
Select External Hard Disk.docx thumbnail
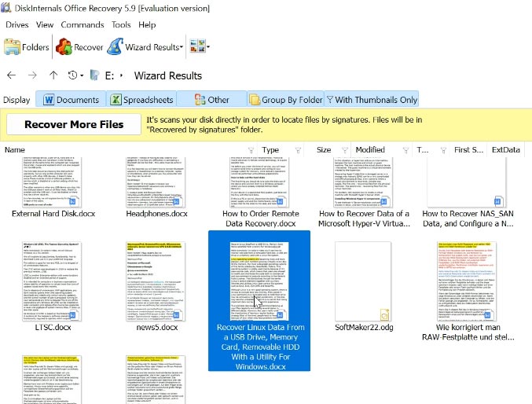pyautogui.click(x=52, y=182)
